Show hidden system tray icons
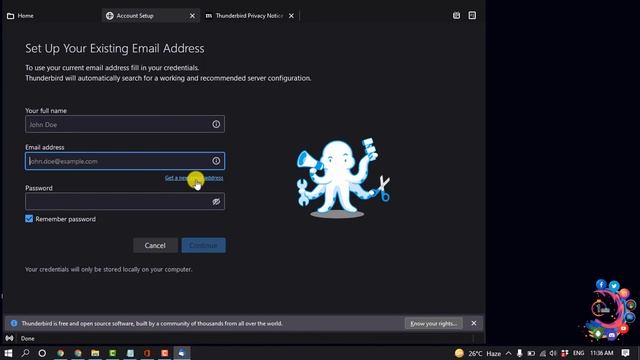The width and height of the screenshot is (640, 360). (509, 353)
